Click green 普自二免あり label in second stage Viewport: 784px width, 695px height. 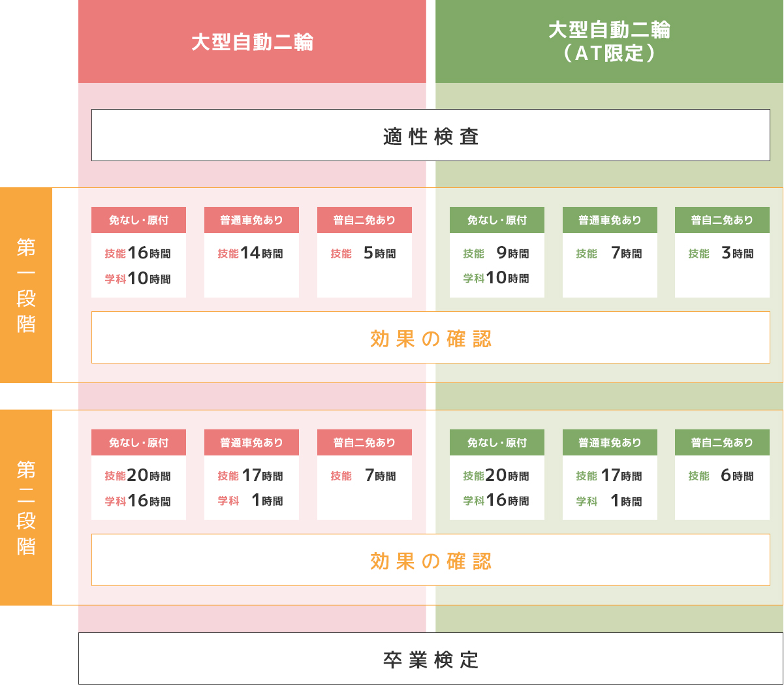[x=722, y=442]
